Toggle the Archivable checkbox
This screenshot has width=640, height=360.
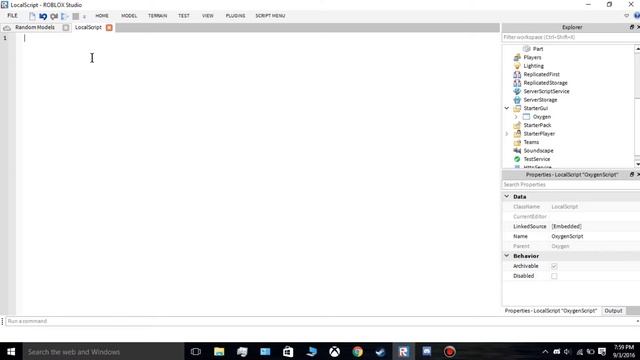click(554, 266)
